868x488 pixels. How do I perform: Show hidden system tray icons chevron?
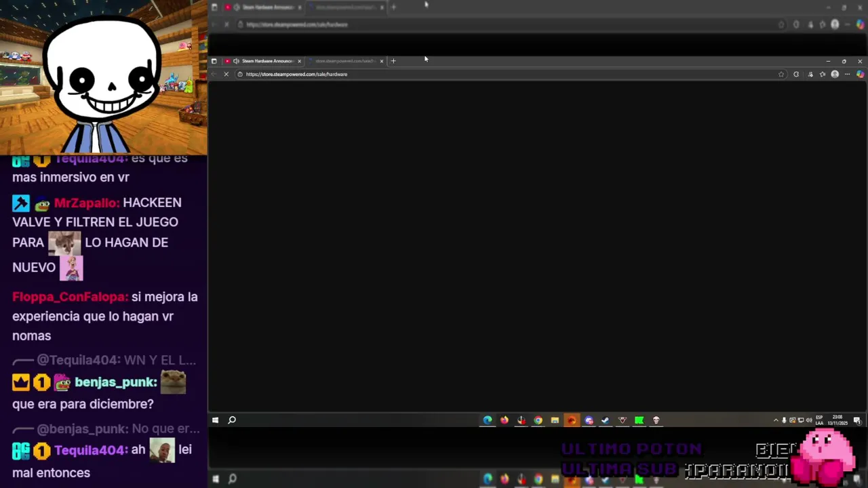[x=776, y=420]
